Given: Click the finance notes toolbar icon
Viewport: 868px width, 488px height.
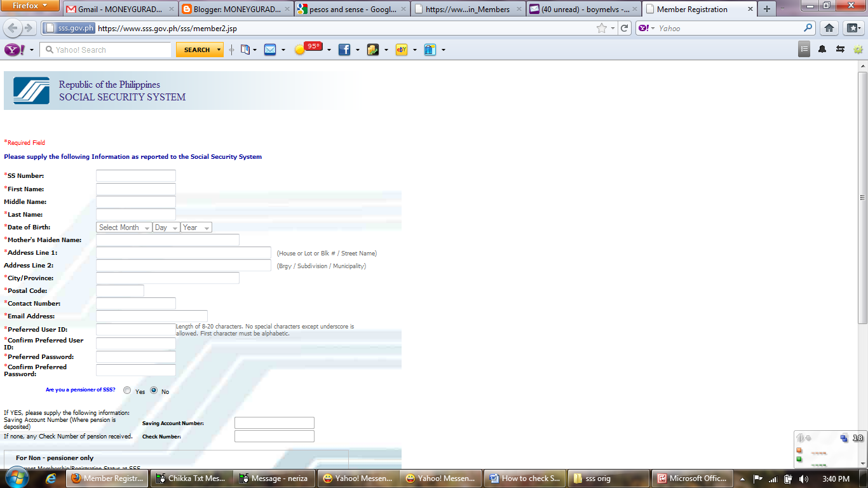Looking at the screenshot, I should (x=373, y=50).
